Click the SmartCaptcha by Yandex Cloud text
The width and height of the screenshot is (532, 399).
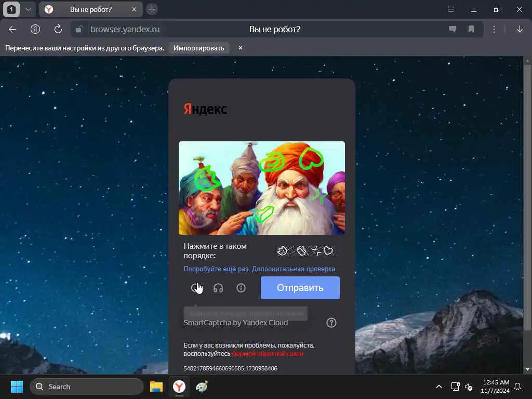click(x=235, y=323)
